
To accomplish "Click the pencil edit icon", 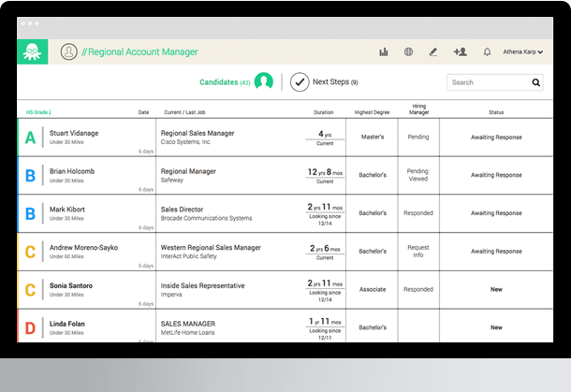I will [433, 52].
